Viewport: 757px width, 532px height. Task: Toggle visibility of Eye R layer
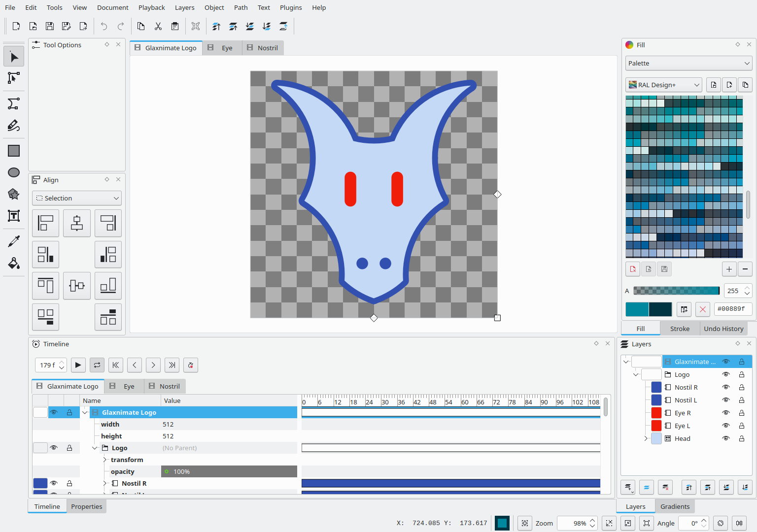726,413
